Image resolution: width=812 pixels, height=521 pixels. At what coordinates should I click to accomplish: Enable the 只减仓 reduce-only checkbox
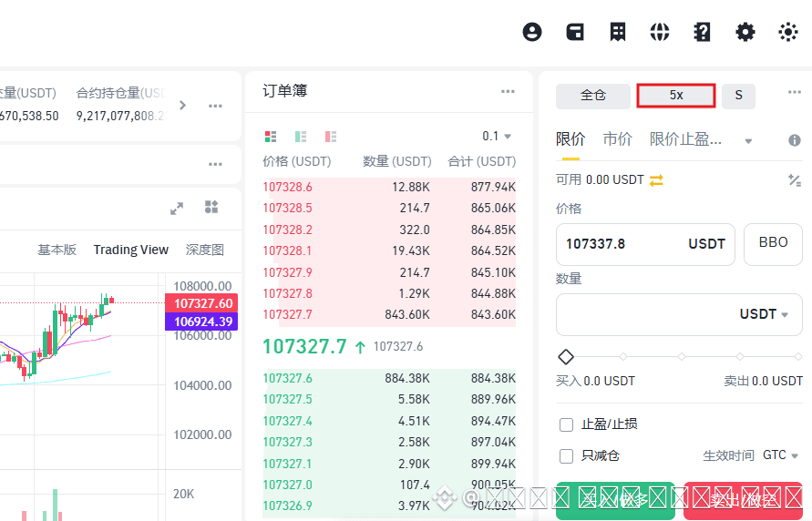click(x=567, y=456)
